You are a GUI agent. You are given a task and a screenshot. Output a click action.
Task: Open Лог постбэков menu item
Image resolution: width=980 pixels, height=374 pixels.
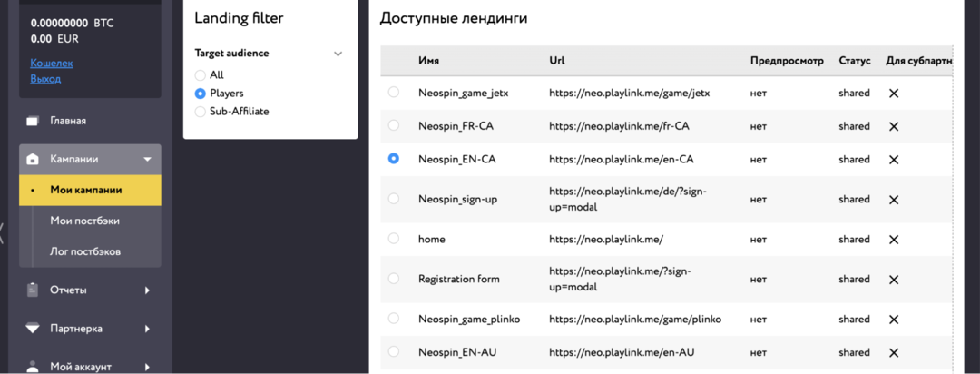pos(85,251)
